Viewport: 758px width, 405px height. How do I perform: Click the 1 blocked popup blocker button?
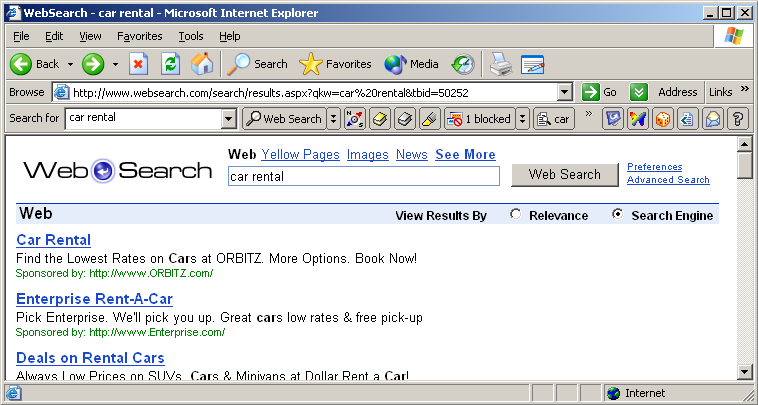pos(479,118)
